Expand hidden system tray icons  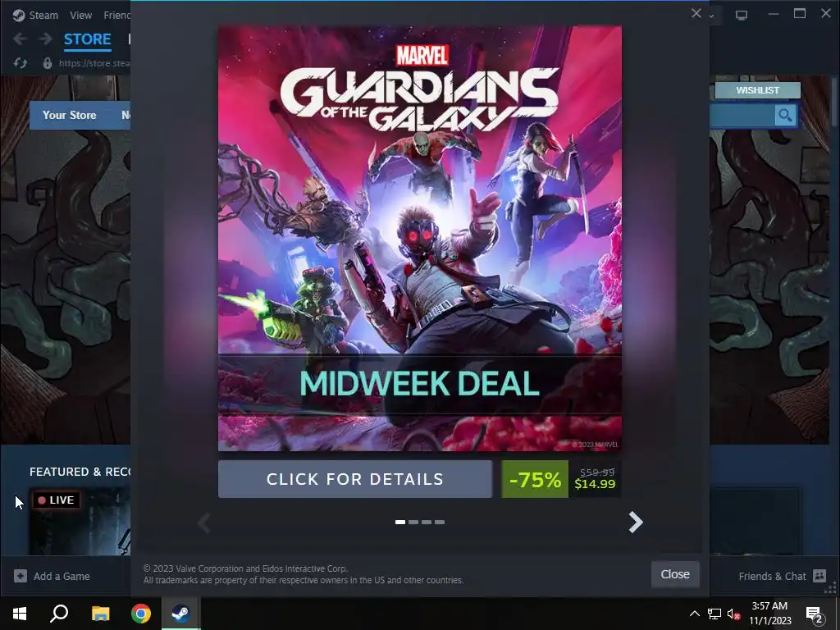pos(694,614)
